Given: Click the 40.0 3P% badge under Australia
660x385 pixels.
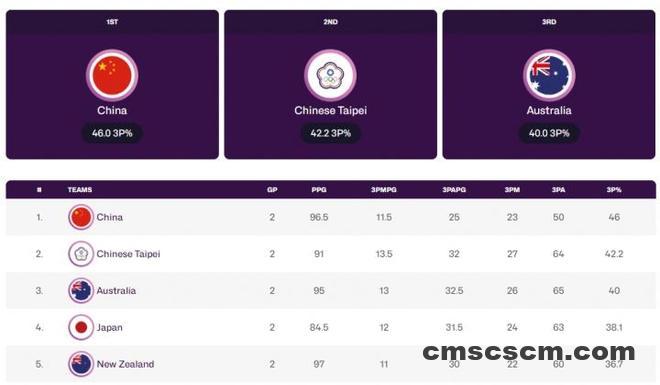Looking at the screenshot, I should (549, 133).
